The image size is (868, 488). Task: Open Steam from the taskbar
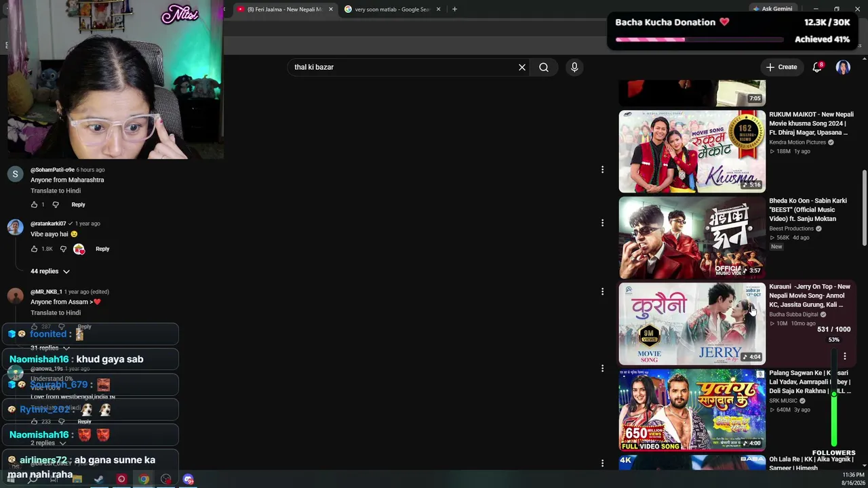tap(99, 479)
